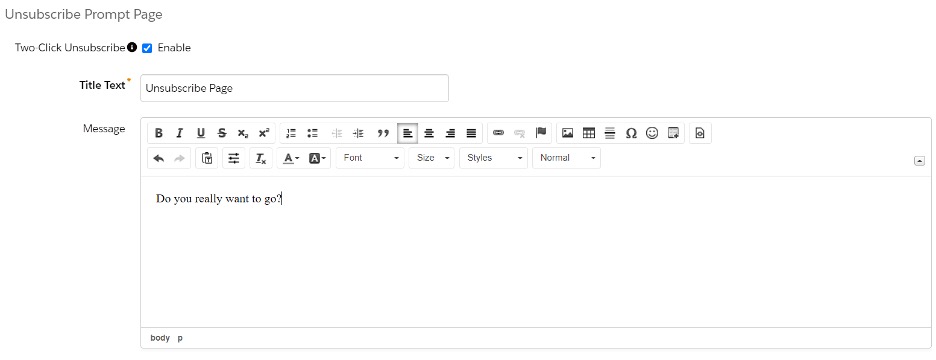Align text left
Screen dimensions: 936x360
pos(408,133)
